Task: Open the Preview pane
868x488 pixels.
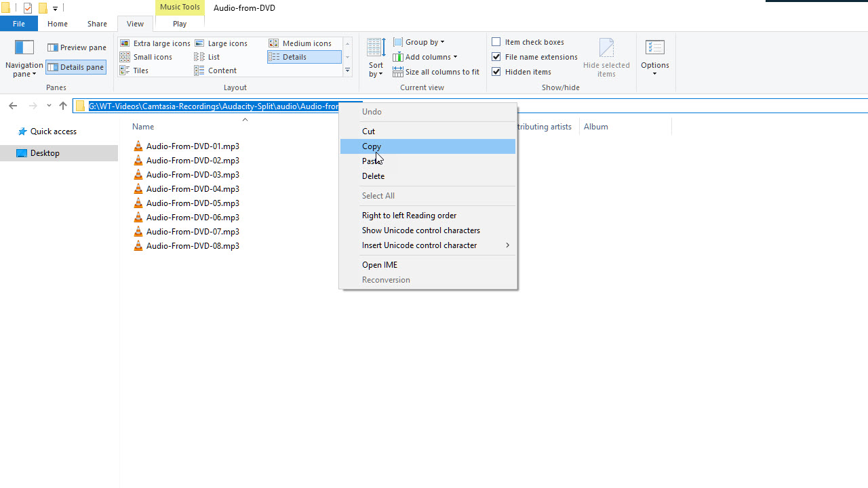Action: pos(77,47)
